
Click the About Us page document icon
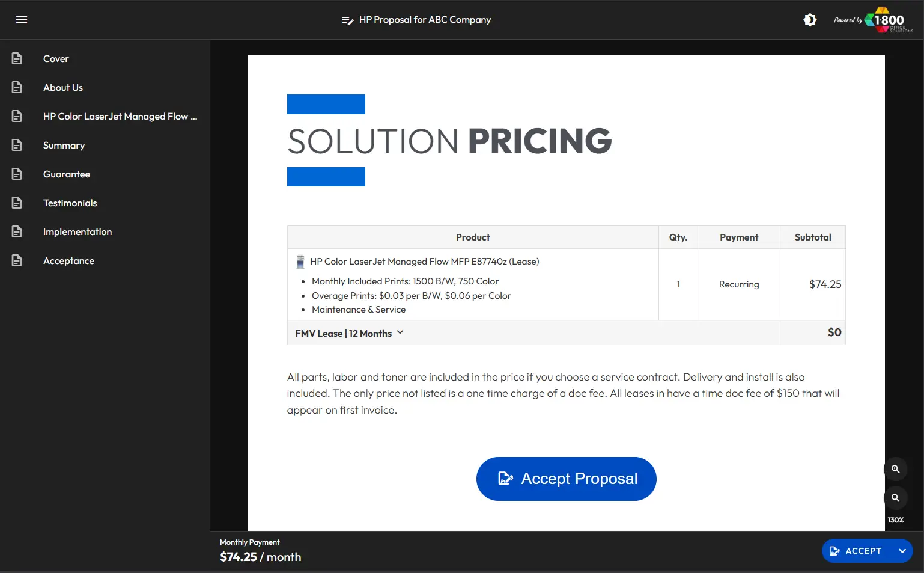[x=17, y=87]
